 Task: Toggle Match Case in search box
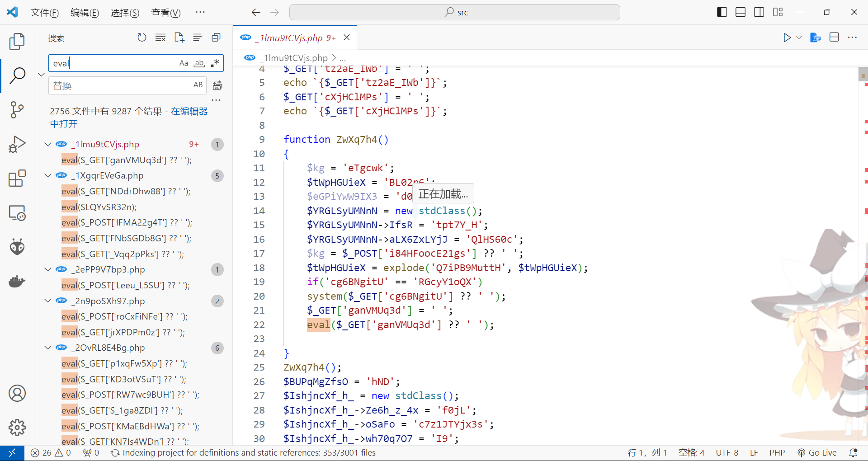click(184, 63)
